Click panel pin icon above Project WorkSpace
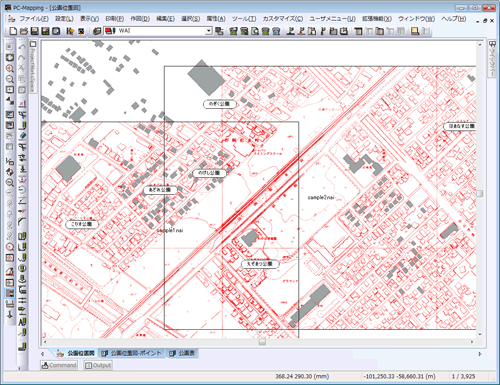 coord(33,44)
